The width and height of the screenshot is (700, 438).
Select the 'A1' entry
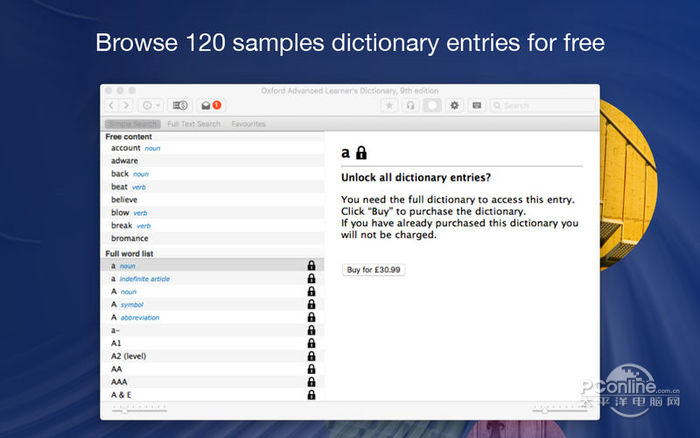pyautogui.click(x=212, y=343)
